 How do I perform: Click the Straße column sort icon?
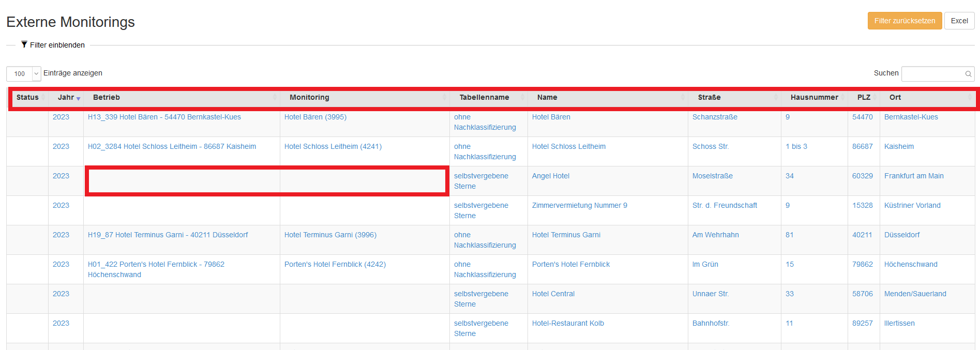tap(776, 97)
